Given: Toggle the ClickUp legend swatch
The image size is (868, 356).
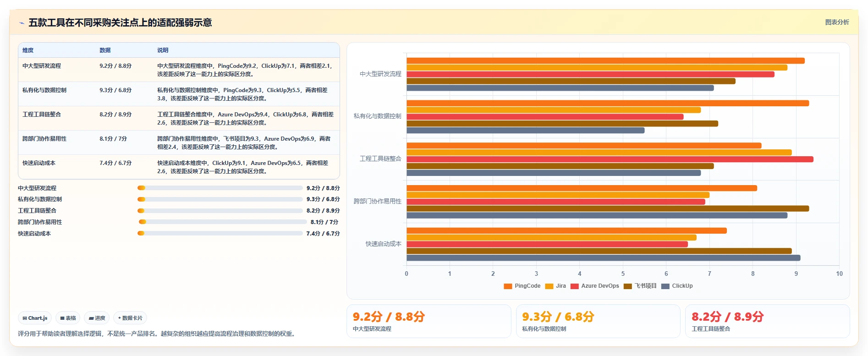Looking at the screenshot, I should 665,286.
